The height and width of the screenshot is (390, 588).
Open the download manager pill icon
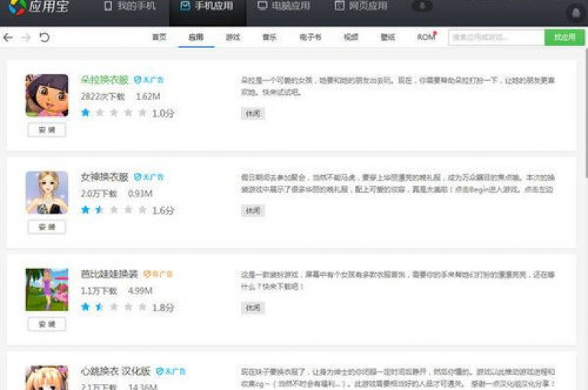point(422,5)
